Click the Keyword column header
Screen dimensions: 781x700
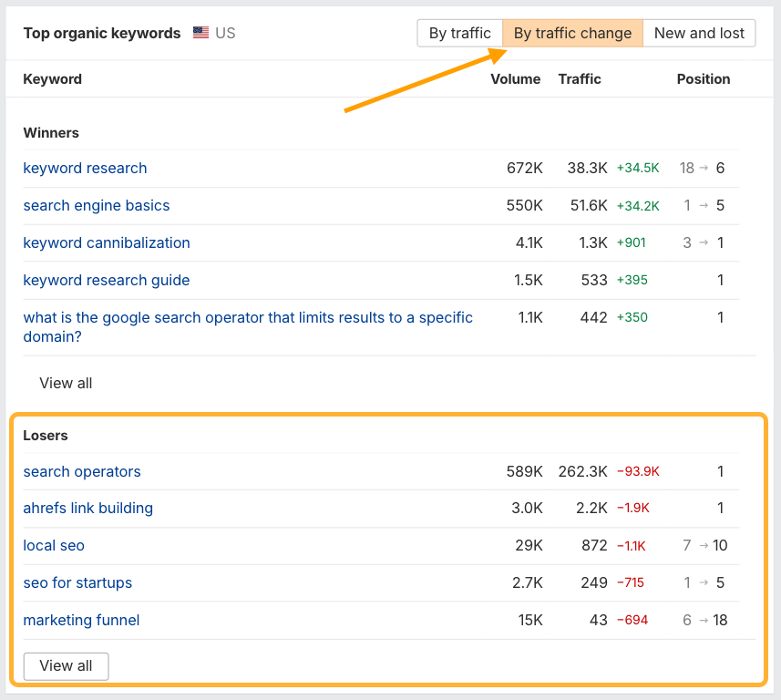(x=53, y=79)
